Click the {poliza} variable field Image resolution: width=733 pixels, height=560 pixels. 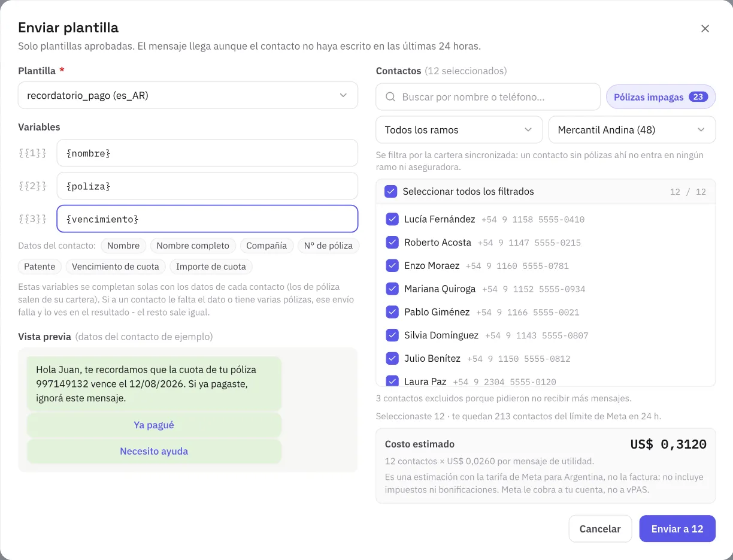(x=207, y=186)
